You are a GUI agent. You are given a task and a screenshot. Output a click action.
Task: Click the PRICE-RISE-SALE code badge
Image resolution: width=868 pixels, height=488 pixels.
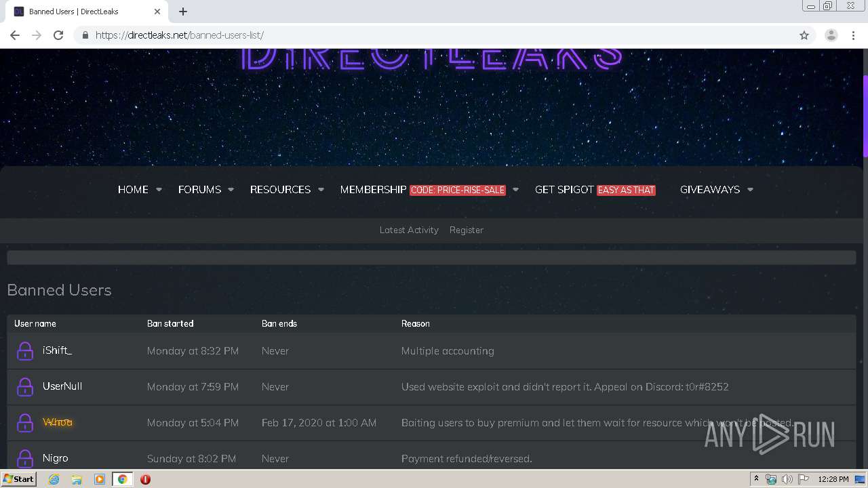point(458,190)
